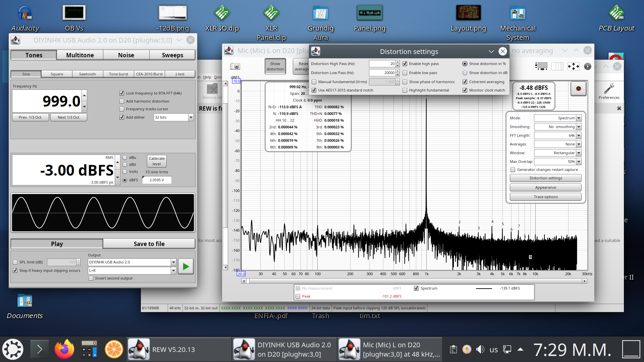Open volume control tray icon

click(480, 349)
